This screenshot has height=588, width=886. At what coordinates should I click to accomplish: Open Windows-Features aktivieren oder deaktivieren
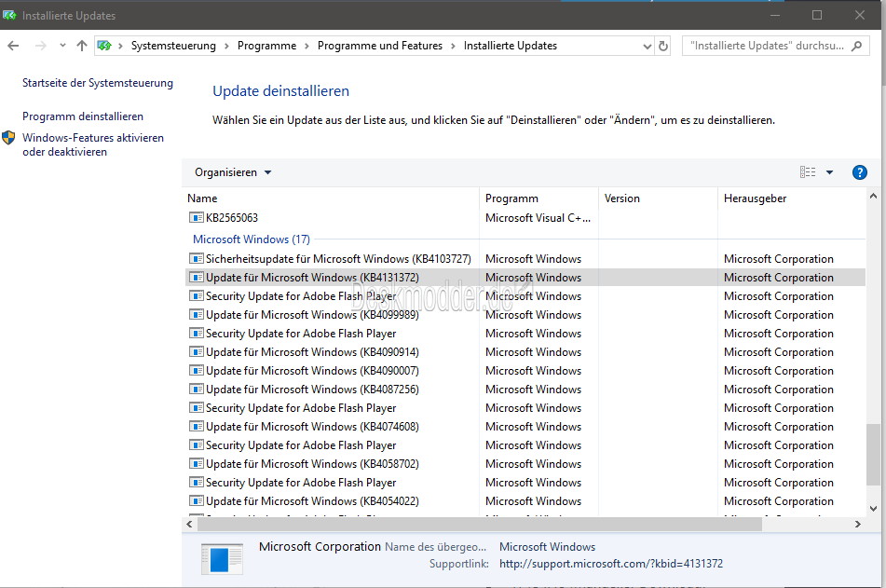click(93, 144)
